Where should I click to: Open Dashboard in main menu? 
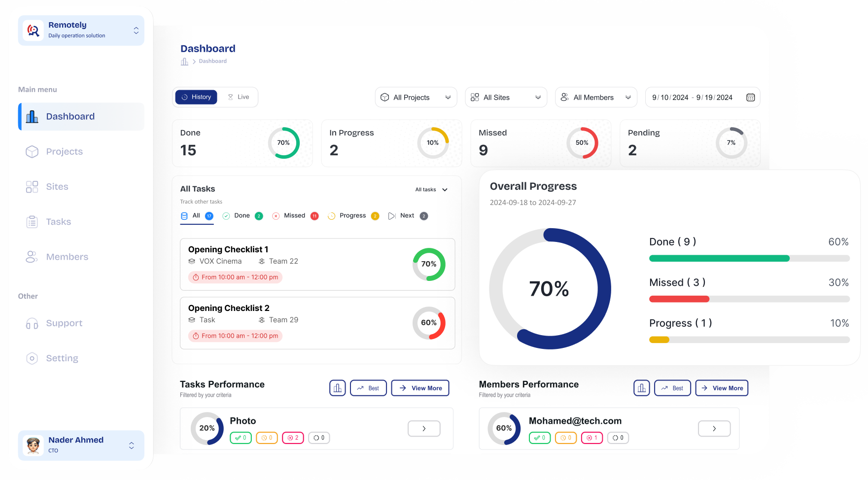click(81, 116)
